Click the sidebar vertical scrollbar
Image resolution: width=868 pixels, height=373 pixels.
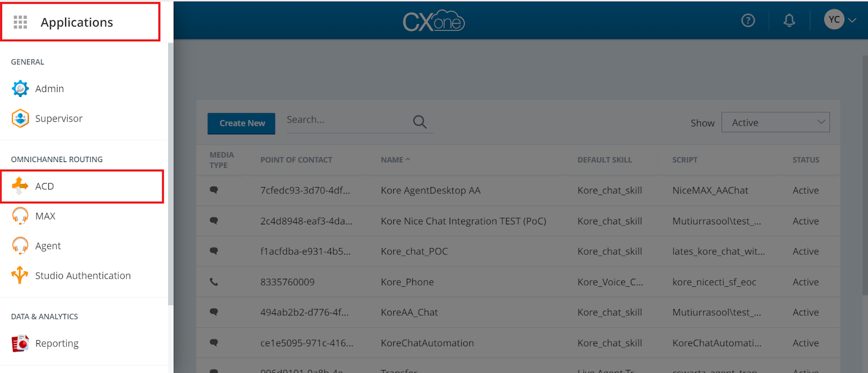[170, 173]
